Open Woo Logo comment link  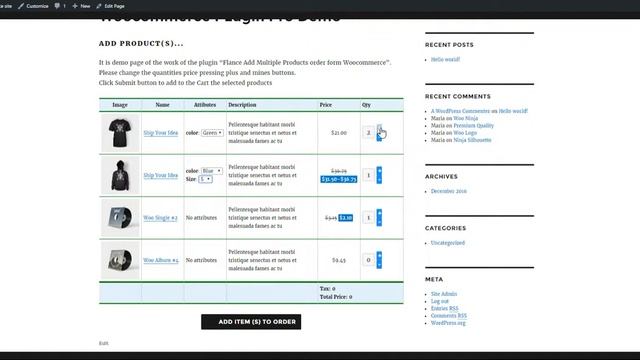coord(465,133)
